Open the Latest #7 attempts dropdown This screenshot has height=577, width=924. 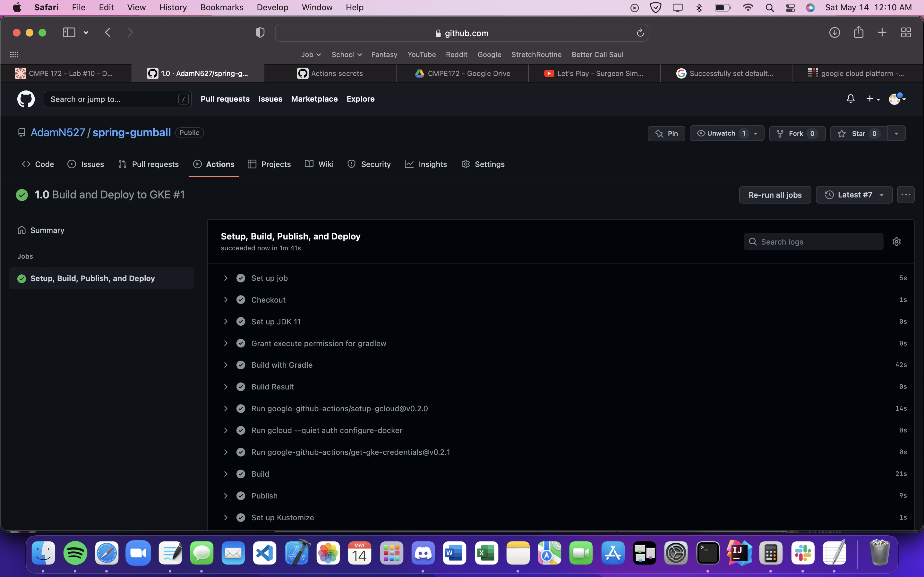(x=854, y=195)
